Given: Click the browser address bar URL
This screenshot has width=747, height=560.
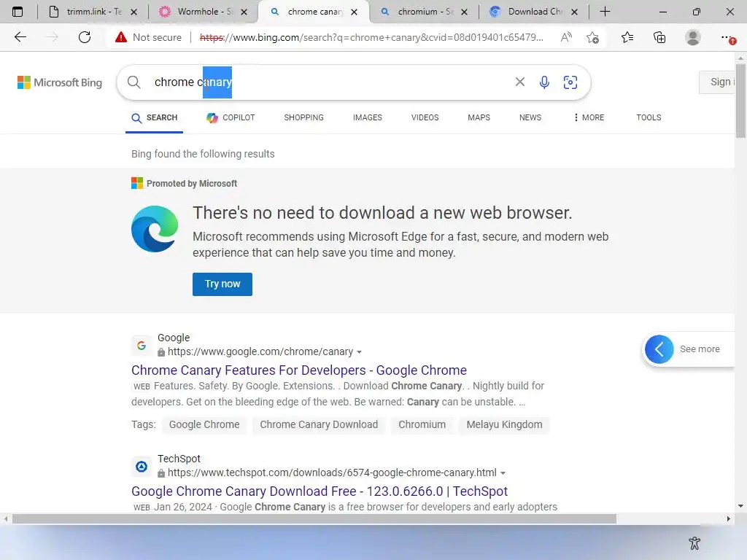Looking at the screenshot, I should [x=371, y=37].
